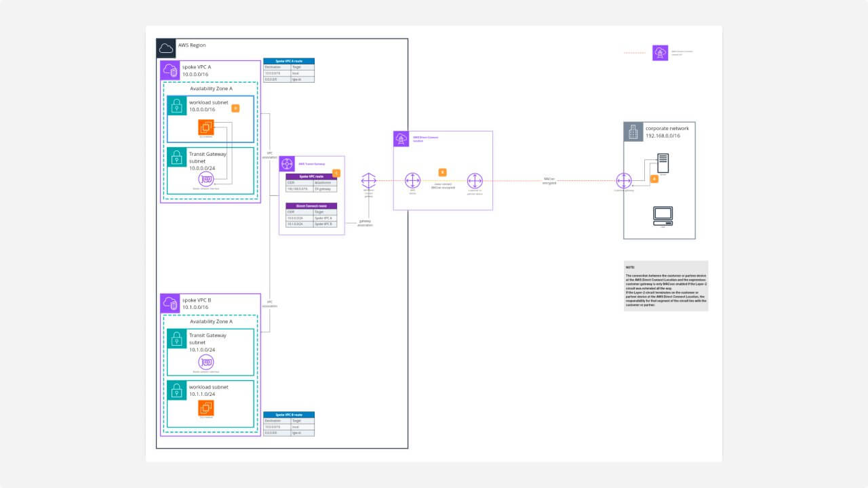Click the customer gateway router icon
The width and height of the screenshot is (868, 488).
[624, 181]
